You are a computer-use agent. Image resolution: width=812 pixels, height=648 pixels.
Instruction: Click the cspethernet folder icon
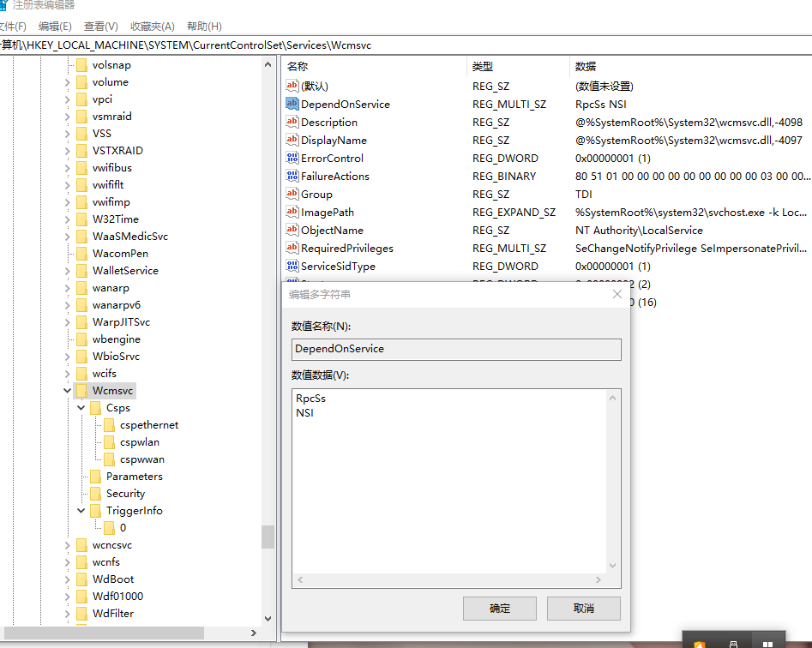(x=109, y=425)
